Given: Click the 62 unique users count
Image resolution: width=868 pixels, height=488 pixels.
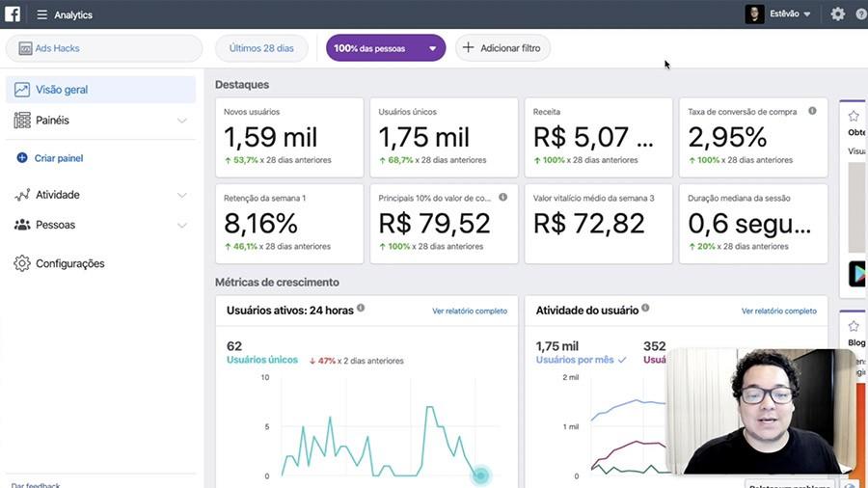Looking at the screenshot, I should 234,346.
